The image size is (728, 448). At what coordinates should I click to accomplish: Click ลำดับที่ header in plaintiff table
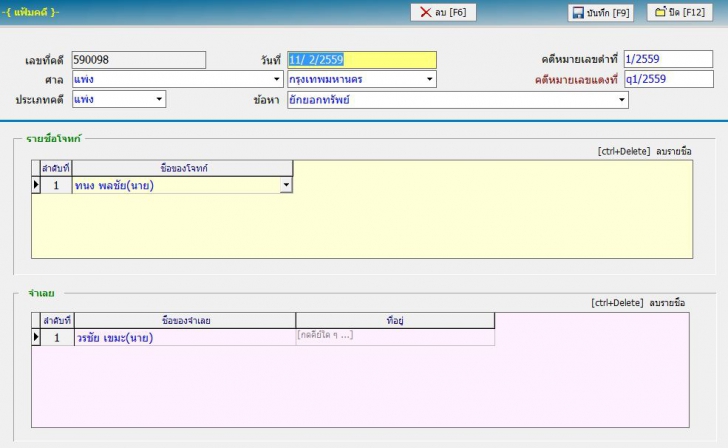pos(56,168)
